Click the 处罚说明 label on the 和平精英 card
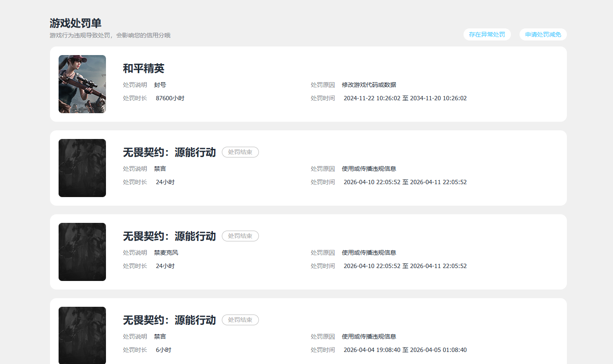613x364 pixels. coord(135,85)
